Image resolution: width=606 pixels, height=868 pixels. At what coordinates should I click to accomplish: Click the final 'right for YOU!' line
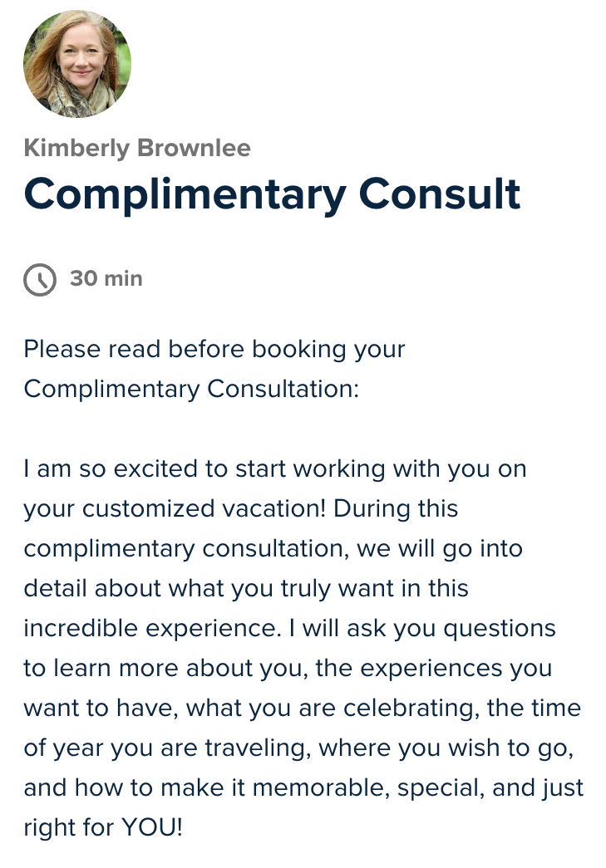click(x=102, y=827)
